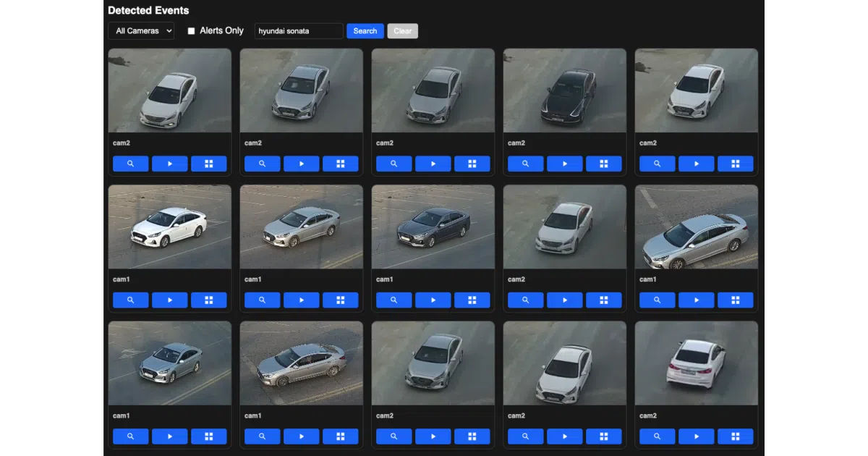The width and height of the screenshot is (868, 456).
Task: Open the black sedan cam2 thumbnail
Action: [x=565, y=90]
